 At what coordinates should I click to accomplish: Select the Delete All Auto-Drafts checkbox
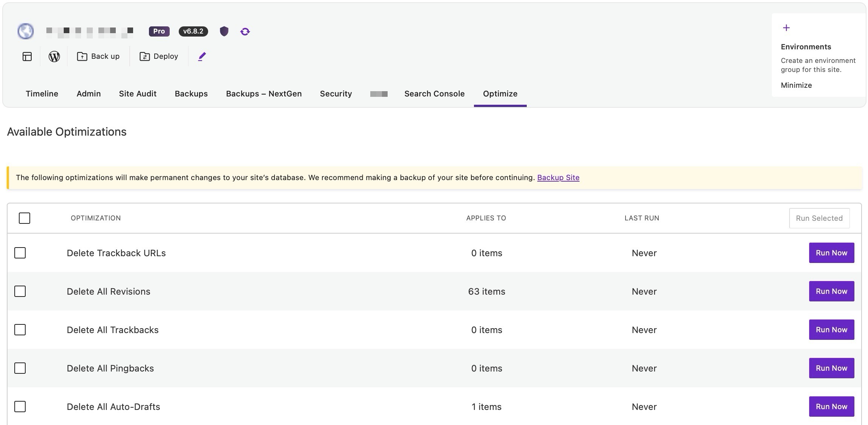click(20, 407)
